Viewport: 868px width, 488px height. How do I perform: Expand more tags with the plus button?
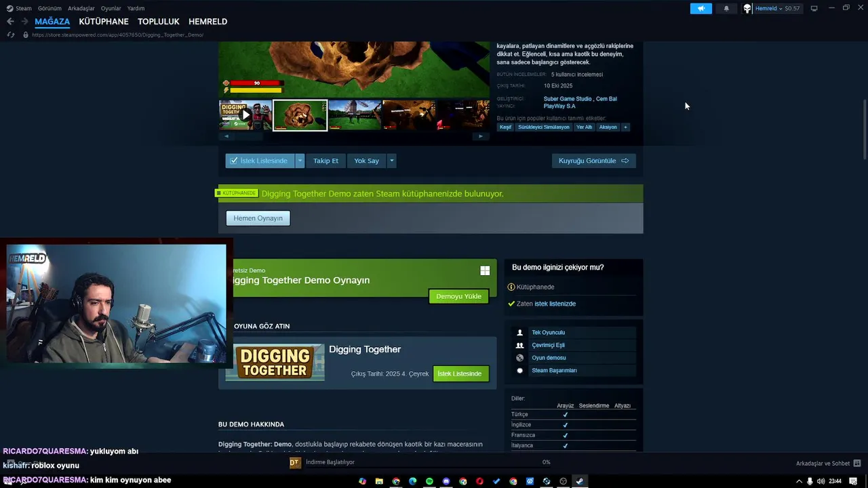point(625,127)
